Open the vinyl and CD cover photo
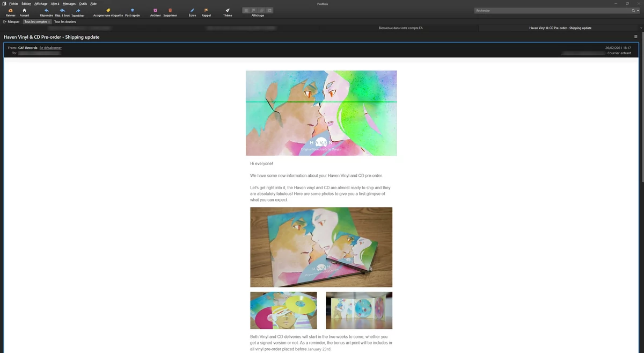This screenshot has height=353, width=644. pos(321,247)
